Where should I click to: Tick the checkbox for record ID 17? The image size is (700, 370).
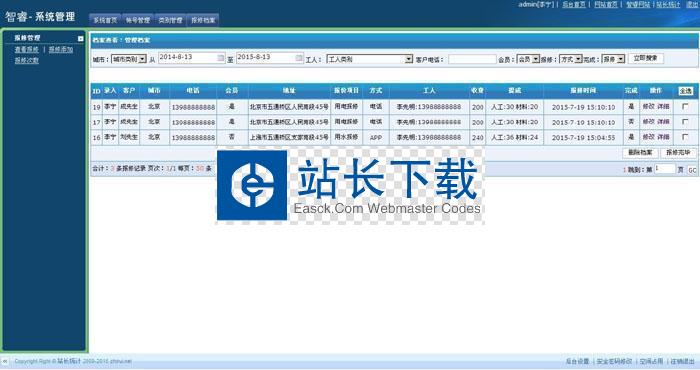(685, 121)
